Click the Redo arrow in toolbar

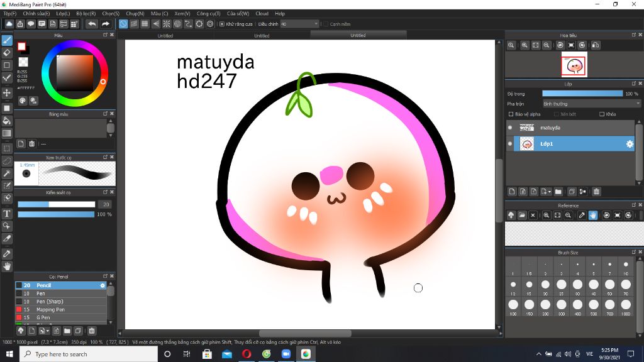(x=106, y=25)
